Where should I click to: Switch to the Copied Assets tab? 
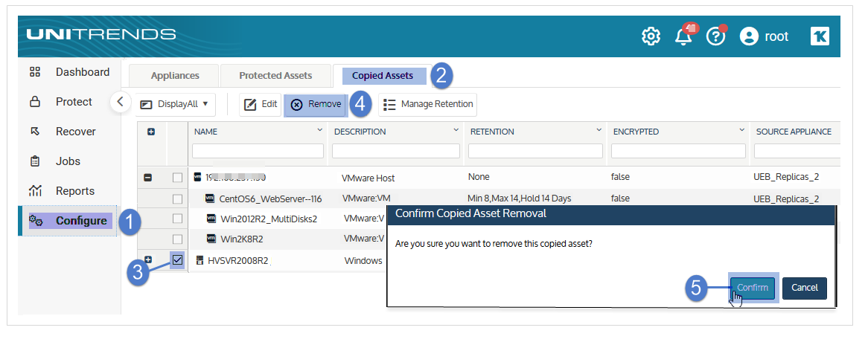click(x=383, y=76)
